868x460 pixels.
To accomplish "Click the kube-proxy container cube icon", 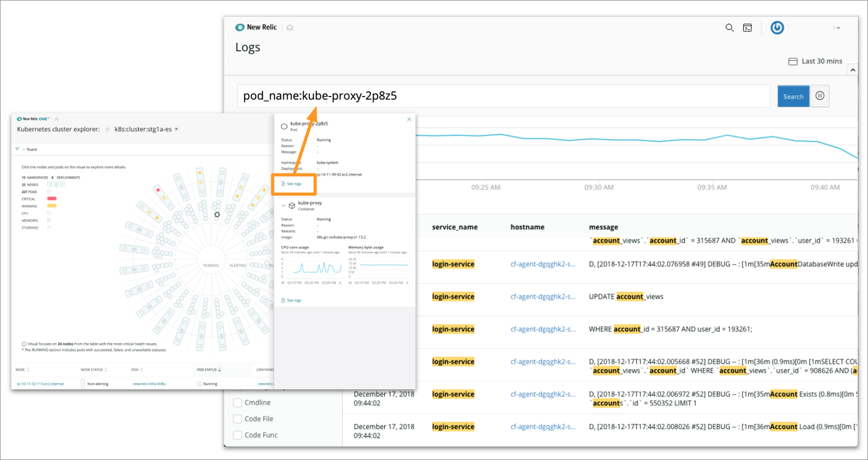I will click(x=292, y=205).
